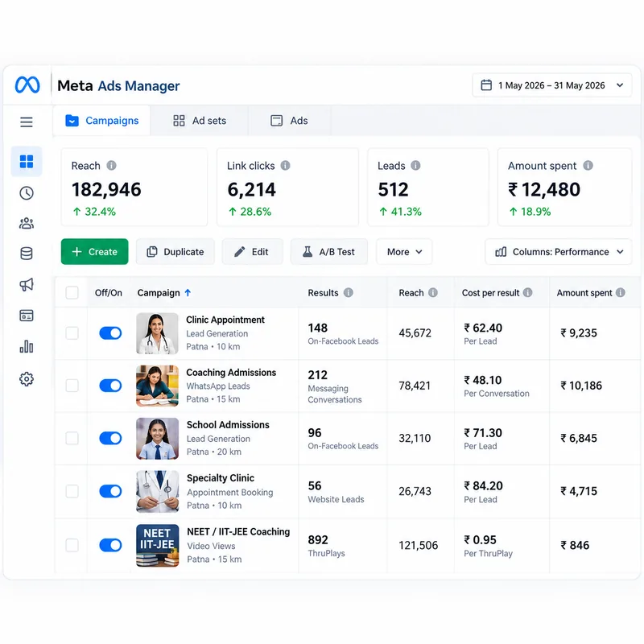Click the Specialty Clinic campaign thumbnail
This screenshot has width=644, height=644.
157,491
